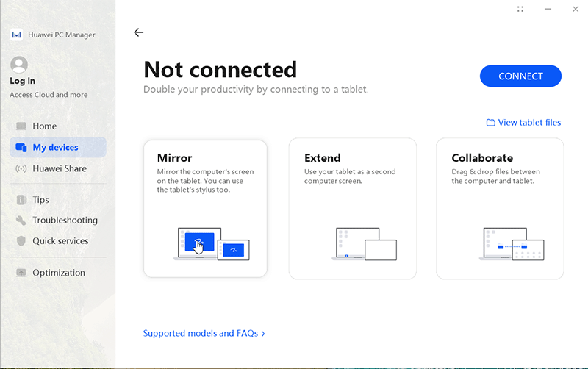Click the back arrow icon

[138, 32]
